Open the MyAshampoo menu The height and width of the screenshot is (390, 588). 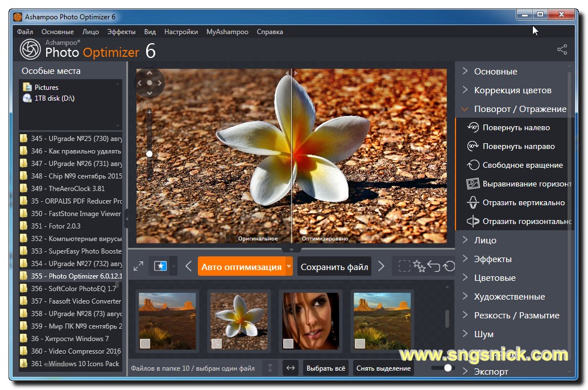click(x=227, y=32)
